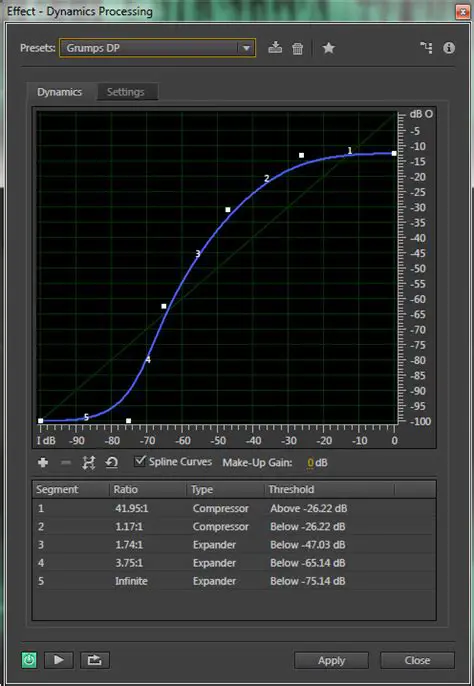Click segment label 1 on the curve
Viewport: 474px width, 686px height.
(x=350, y=150)
